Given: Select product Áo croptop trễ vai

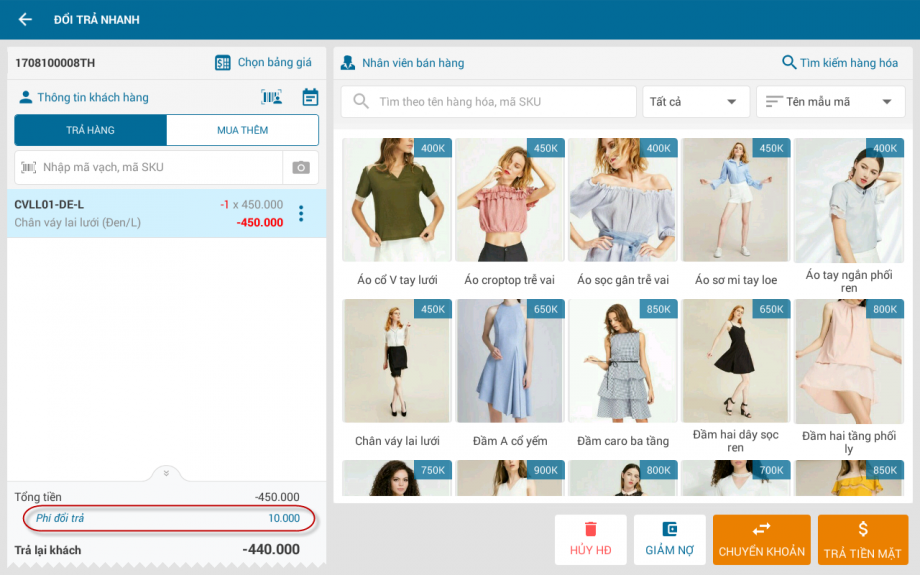Looking at the screenshot, I should coord(509,214).
